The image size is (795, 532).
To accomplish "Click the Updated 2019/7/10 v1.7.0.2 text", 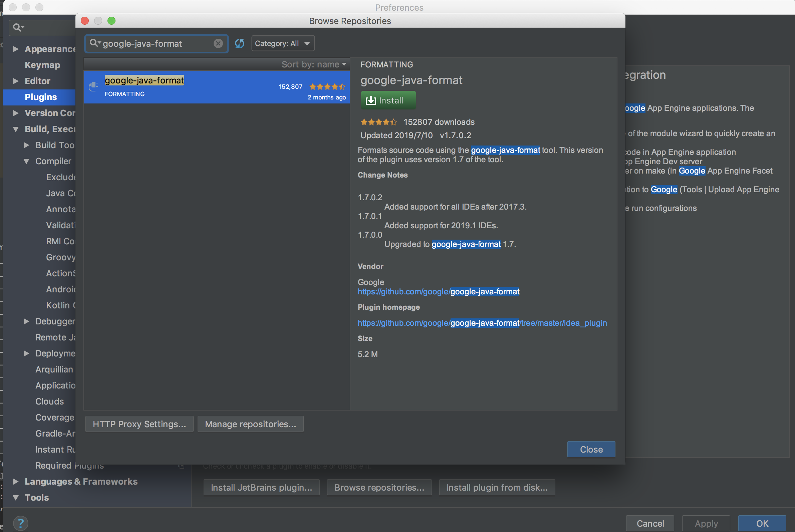I will [416, 136].
